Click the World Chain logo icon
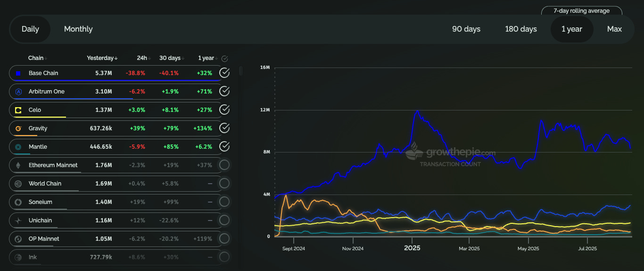Viewport: 644px width, 271px height. 18,184
